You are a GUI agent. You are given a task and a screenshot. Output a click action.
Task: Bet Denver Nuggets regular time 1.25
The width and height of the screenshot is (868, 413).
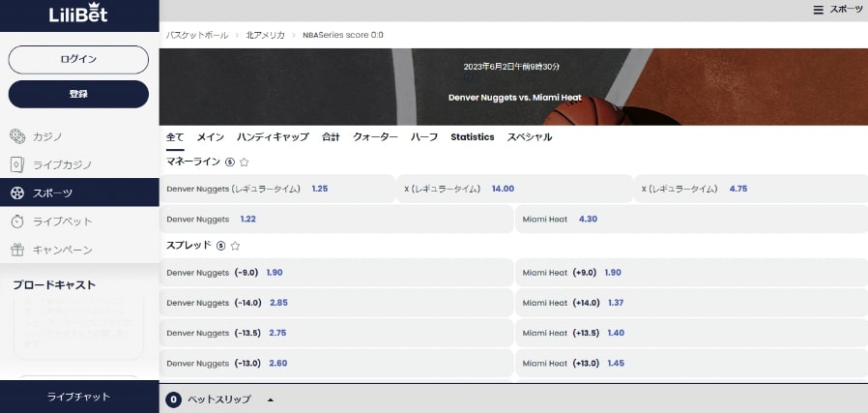(277, 189)
